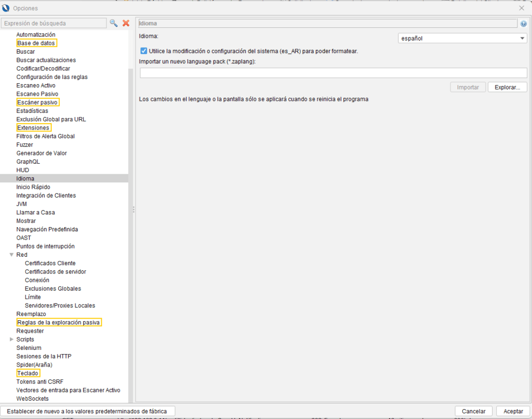Click the Explorar... button
Image resolution: width=532 pixels, height=419 pixels.
[507, 87]
